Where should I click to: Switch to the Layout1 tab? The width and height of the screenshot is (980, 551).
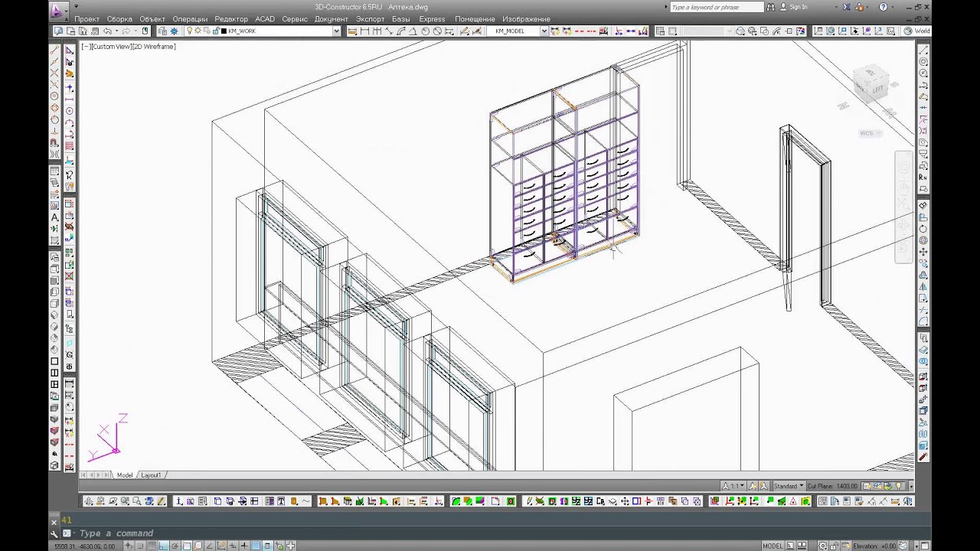pyautogui.click(x=151, y=475)
